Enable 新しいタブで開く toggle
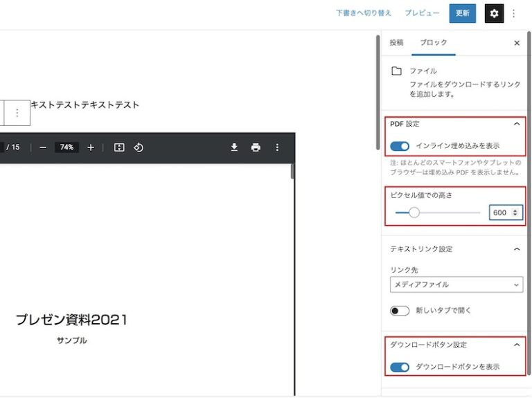Screen dimensions: 532x398 pos(400,311)
